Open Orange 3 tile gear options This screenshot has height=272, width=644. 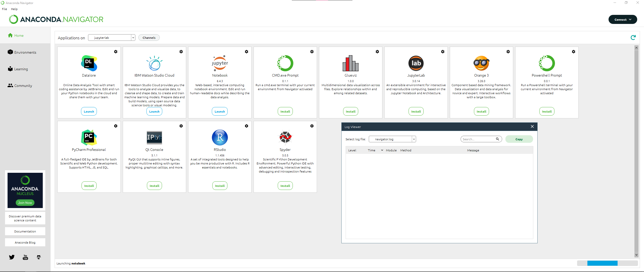[x=508, y=52]
